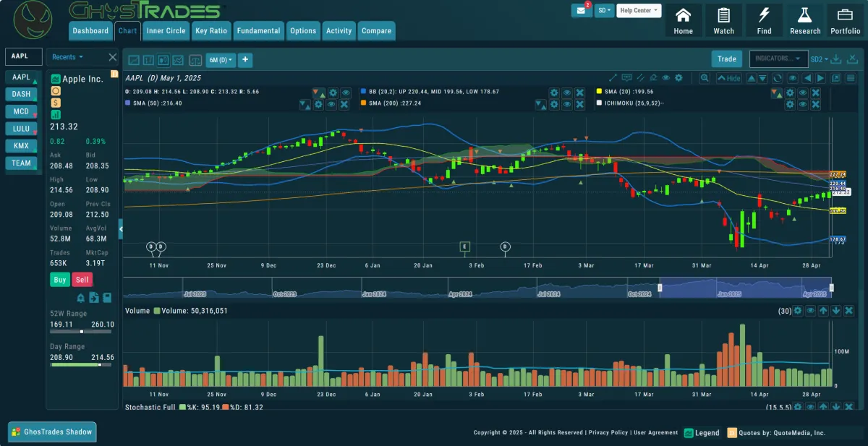Open the Watch list icon
Screen dimensions: 868x446
(x=724, y=20)
